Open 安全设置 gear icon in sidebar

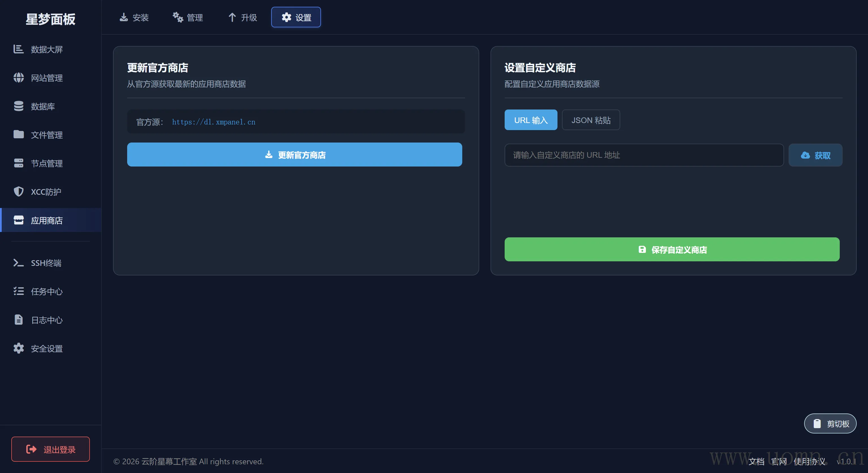(19, 349)
